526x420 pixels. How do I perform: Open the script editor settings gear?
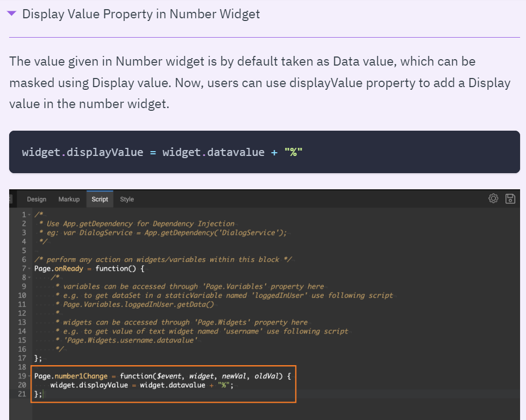pyautogui.click(x=493, y=198)
